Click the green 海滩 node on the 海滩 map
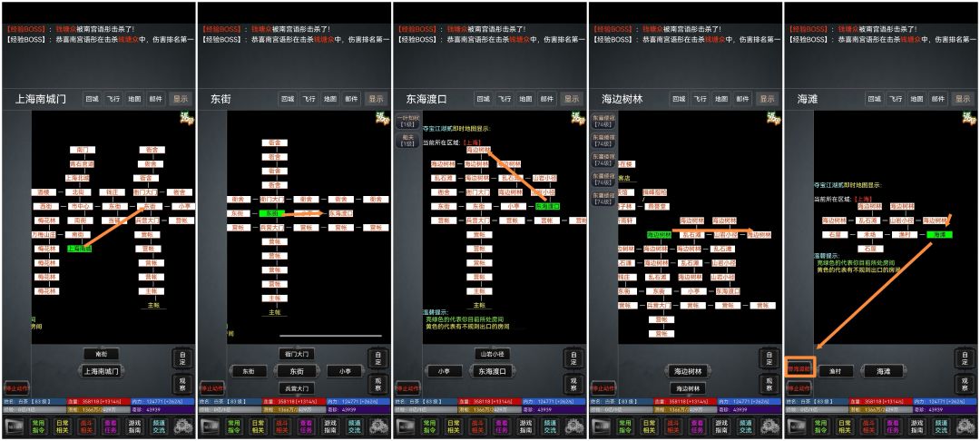 click(939, 234)
